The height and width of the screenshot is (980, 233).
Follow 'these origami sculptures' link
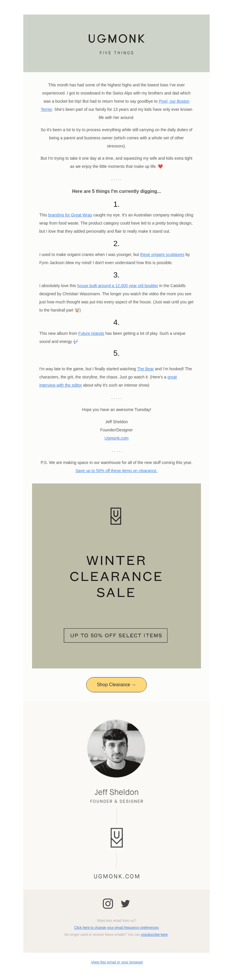click(162, 255)
